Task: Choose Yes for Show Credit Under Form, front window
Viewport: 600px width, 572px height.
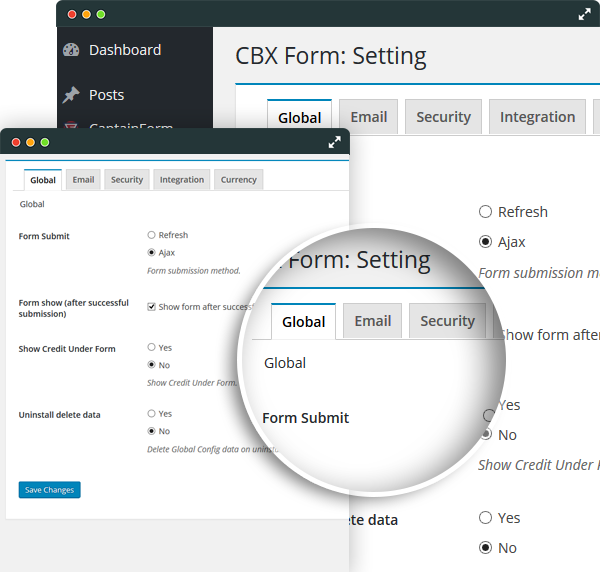Action: coord(152,347)
